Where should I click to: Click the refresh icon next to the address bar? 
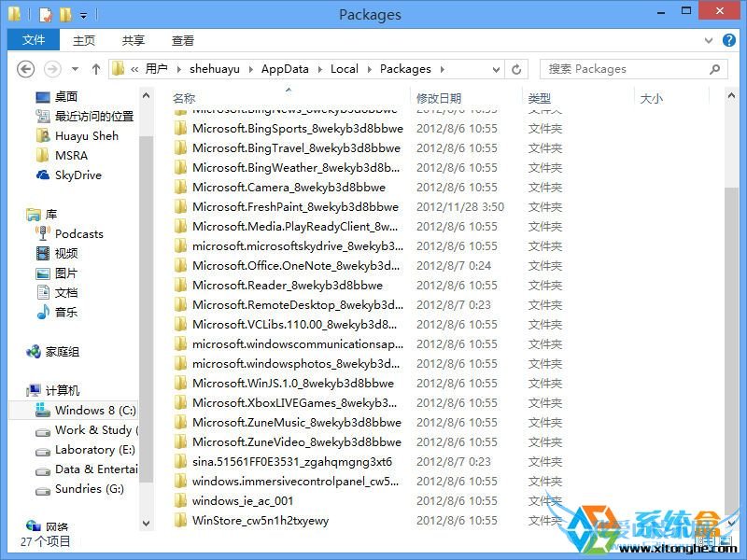[515, 69]
